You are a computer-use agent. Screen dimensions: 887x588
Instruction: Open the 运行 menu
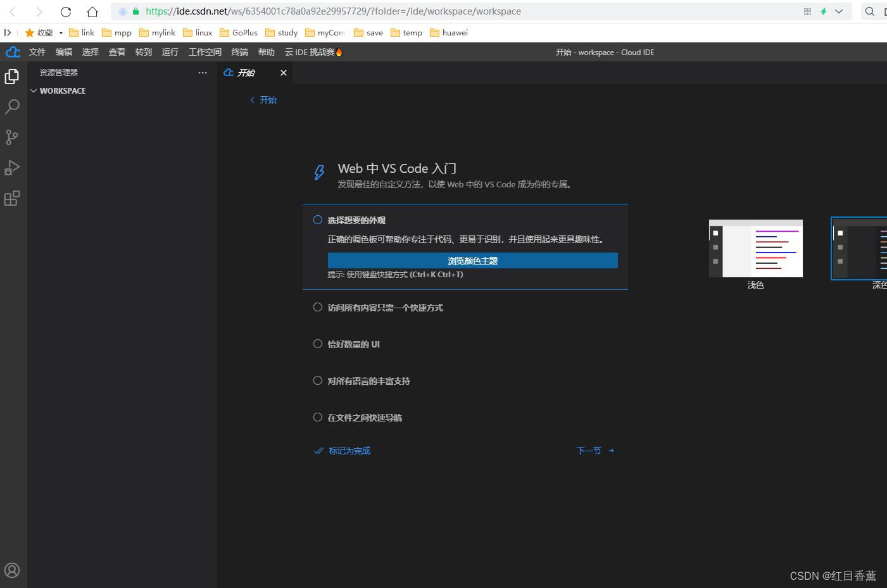tap(170, 52)
